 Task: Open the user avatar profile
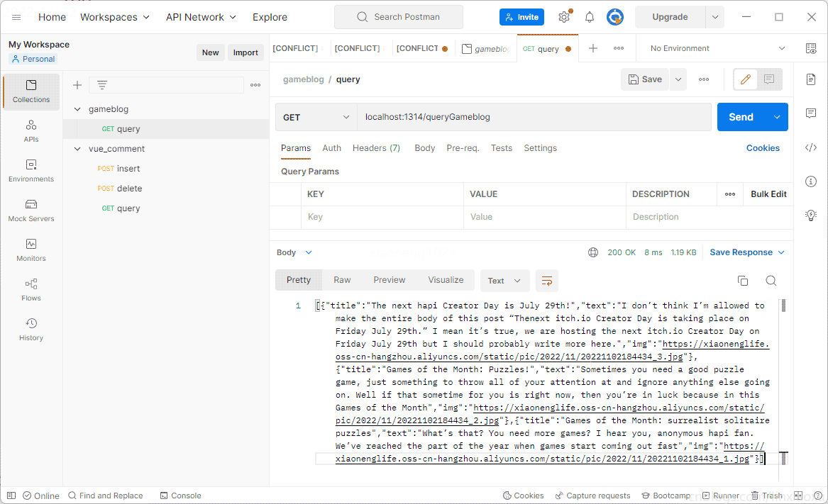click(x=614, y=17)
